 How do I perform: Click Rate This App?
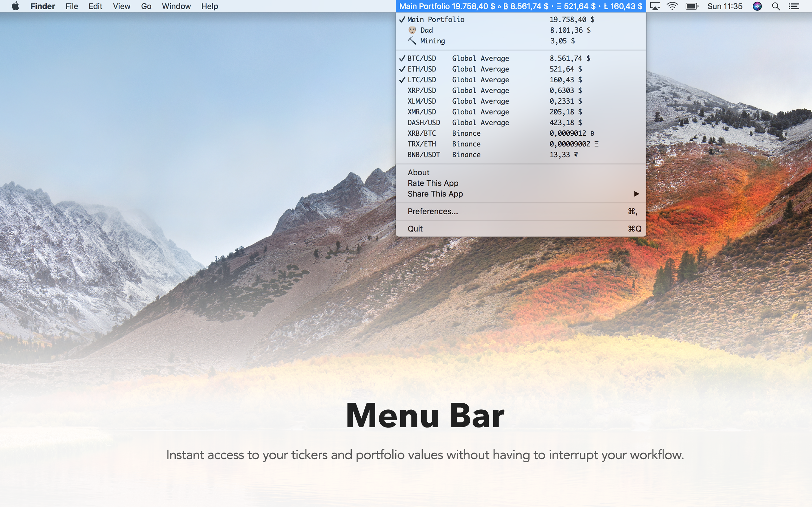[x=433, y=183]
